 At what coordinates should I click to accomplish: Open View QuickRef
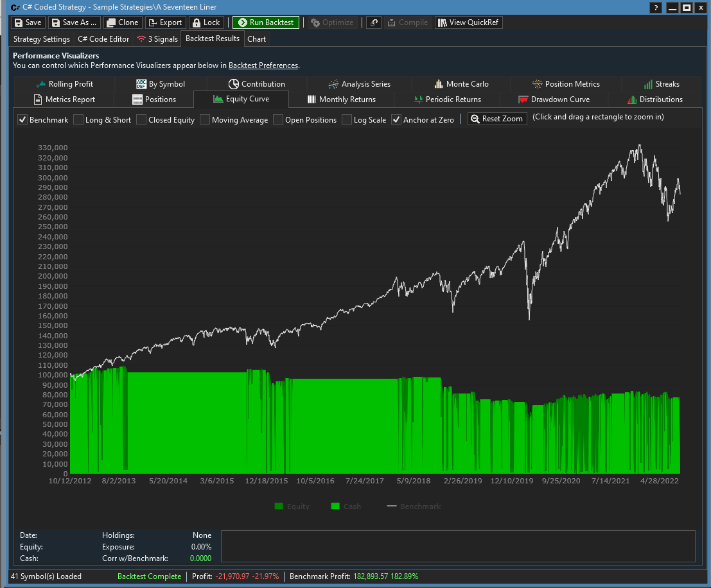click(468, 22)
